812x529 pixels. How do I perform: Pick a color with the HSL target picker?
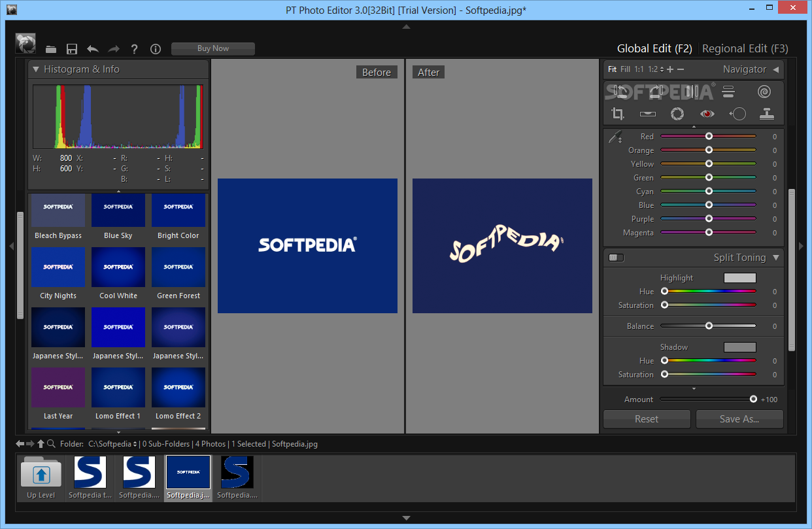615,137
